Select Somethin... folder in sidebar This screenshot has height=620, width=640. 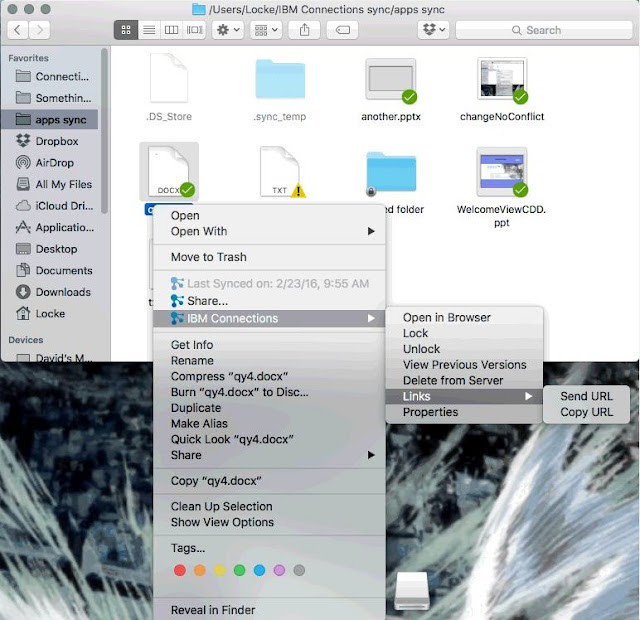coord(51,98)
